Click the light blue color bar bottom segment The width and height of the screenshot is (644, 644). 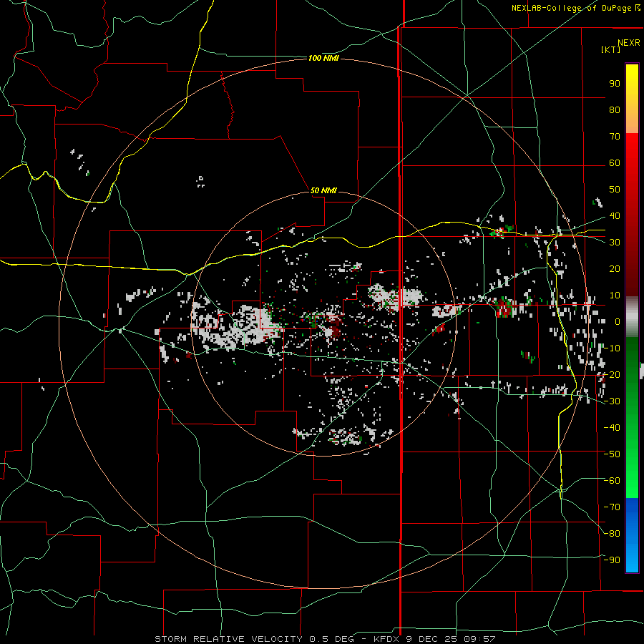point(632,557)
